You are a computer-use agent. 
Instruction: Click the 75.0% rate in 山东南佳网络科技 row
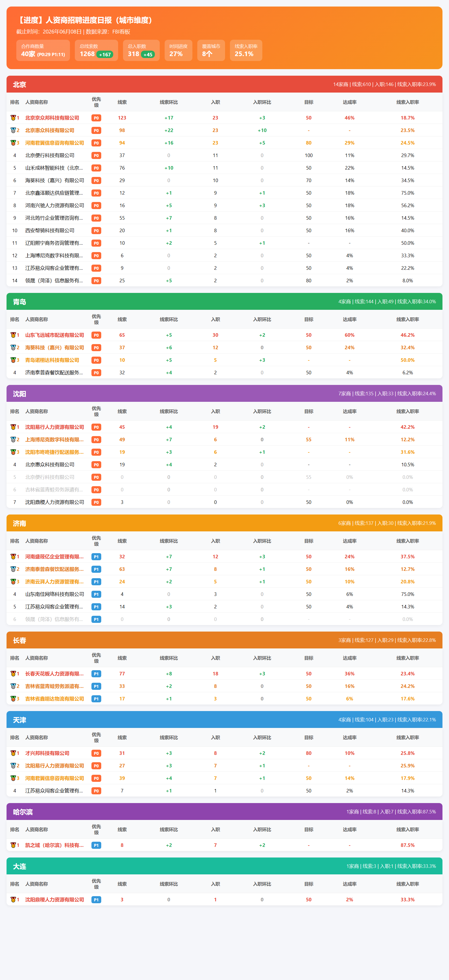pyautogui.click(x=408, y=594)
